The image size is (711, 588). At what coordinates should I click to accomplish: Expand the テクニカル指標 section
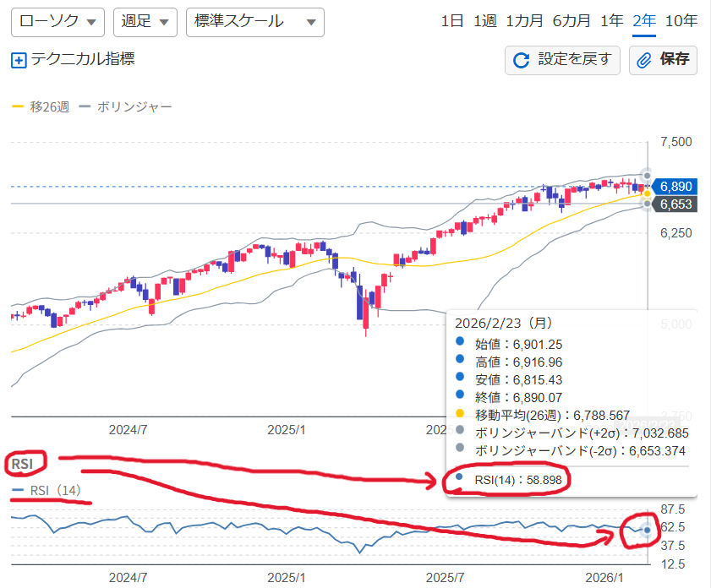point(82,59)
